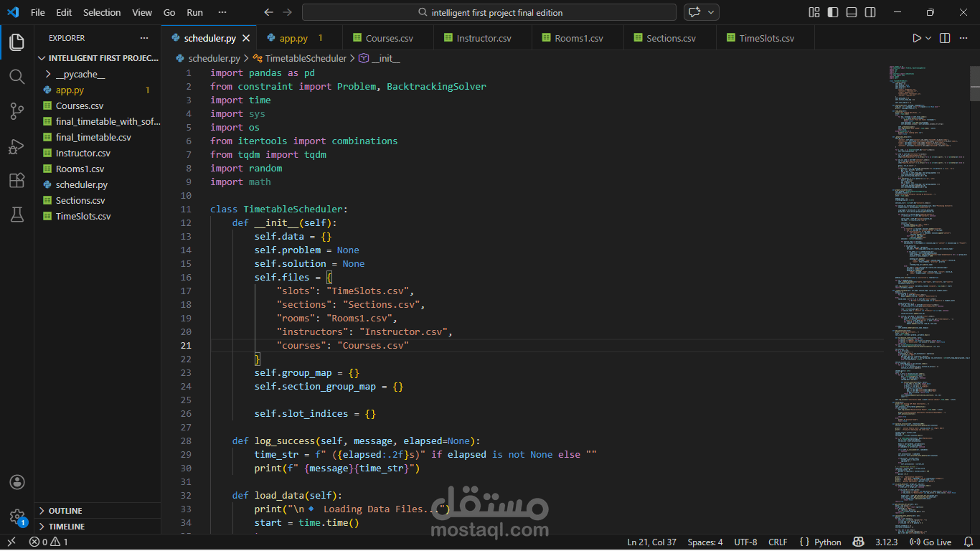Start Go Live server
Image resolution: width=980 pixels, height=551 pixels.
pyautogui.click(x=930, y=542)
